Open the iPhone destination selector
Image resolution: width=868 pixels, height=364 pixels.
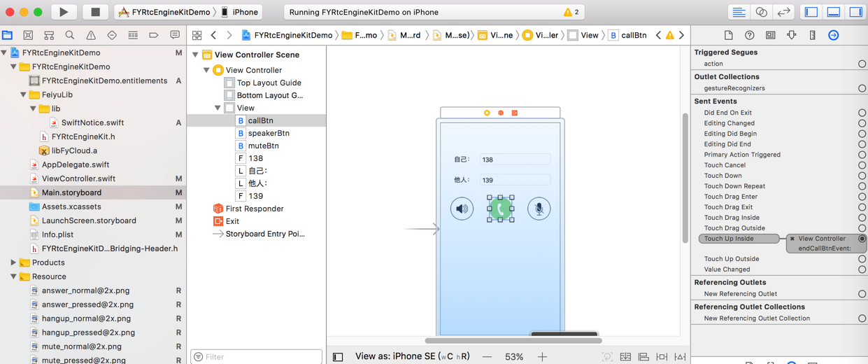coord(240,12)
